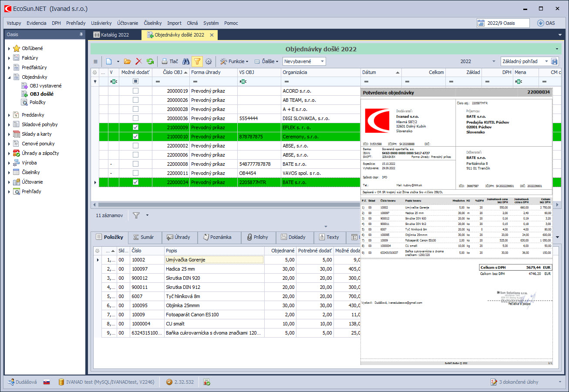The height and width of the screenshot is (392, 569).
Task: Uncheck the box for order 21000009
Action: pos(135,127)
